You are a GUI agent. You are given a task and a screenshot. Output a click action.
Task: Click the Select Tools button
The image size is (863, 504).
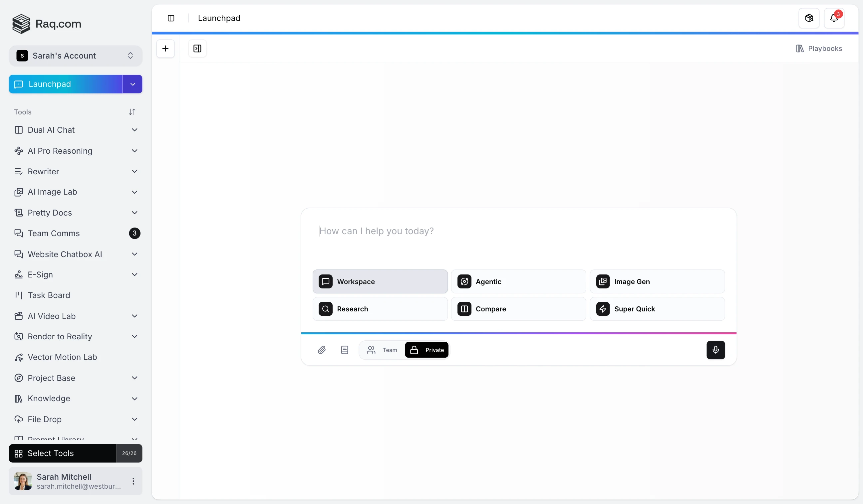[x=62, y=453]
